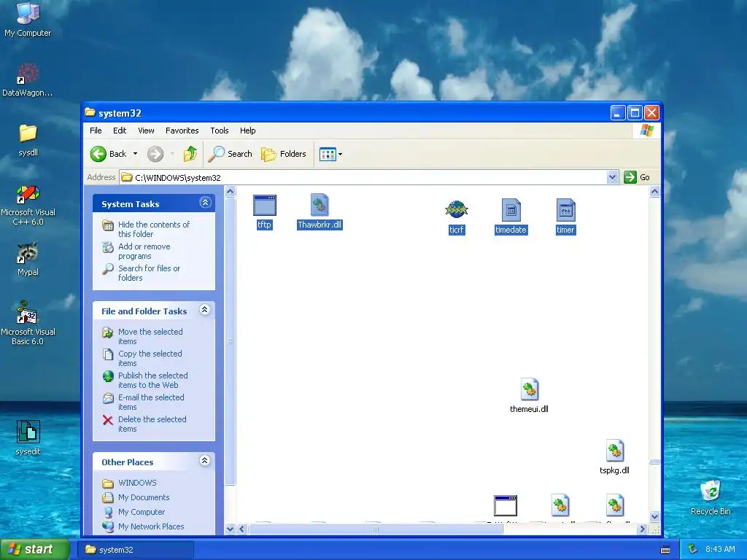Maximize the system32 window

pos(635,113)
